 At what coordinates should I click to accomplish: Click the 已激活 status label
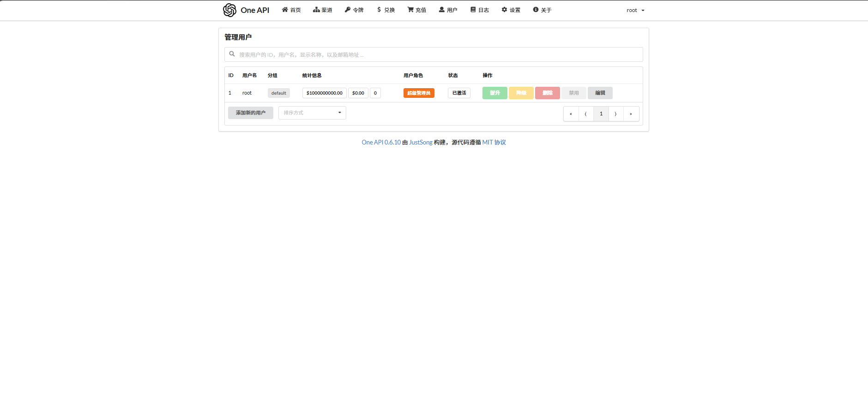pyautogui.click(x=459, y=93)
